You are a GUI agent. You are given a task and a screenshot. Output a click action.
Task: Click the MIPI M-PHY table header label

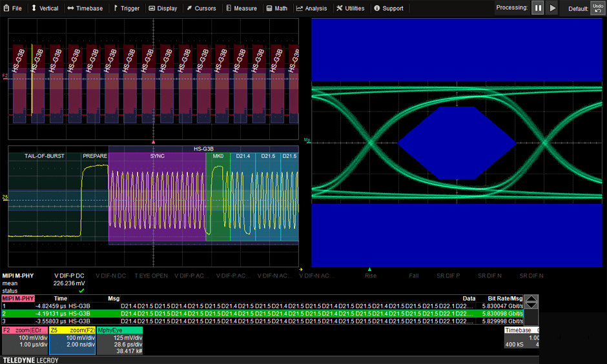(18, 299)
